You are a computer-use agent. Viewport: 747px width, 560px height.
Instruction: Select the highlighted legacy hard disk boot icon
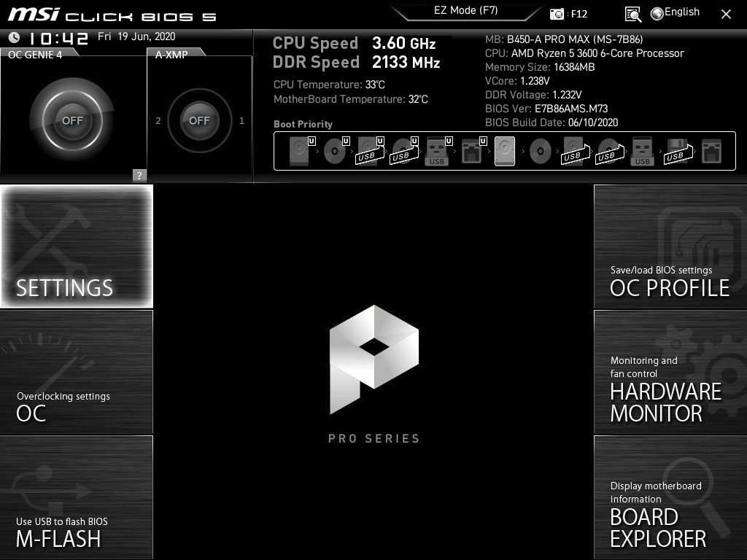(505, 151)
